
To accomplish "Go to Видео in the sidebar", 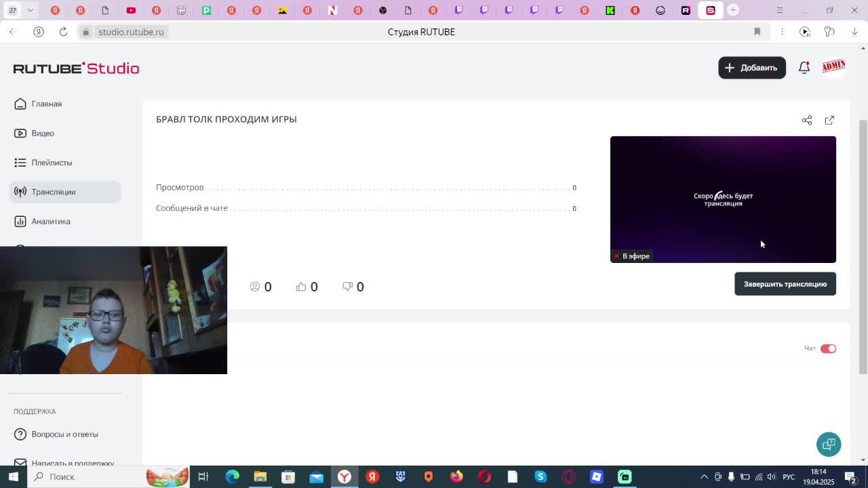I will pyautogui.click(x=34, y=133).
